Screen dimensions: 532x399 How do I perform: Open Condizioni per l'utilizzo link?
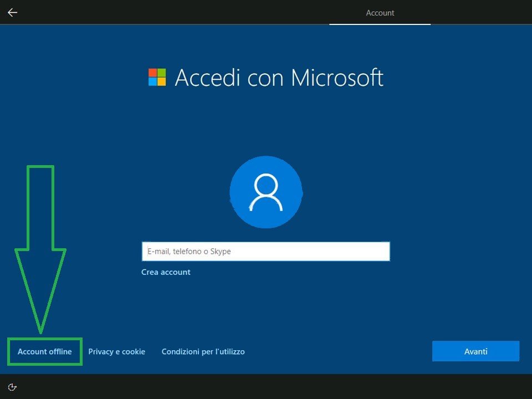tap(203, 351)
